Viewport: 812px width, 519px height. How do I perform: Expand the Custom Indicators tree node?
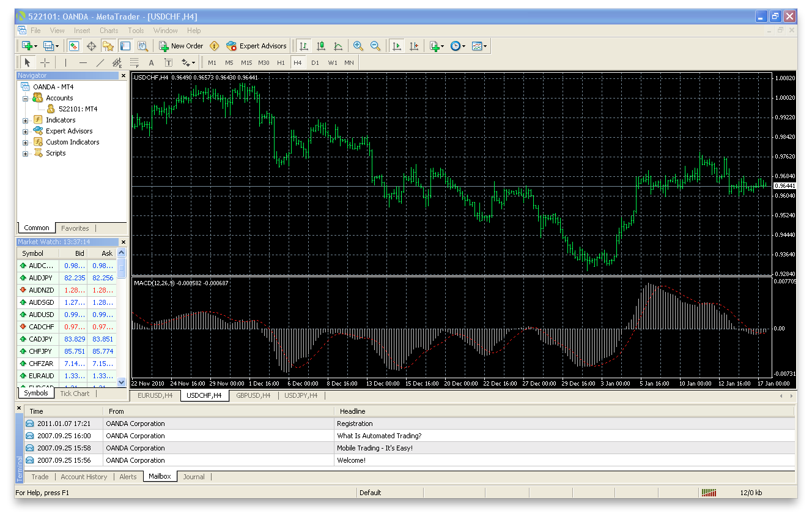(26, 143)
